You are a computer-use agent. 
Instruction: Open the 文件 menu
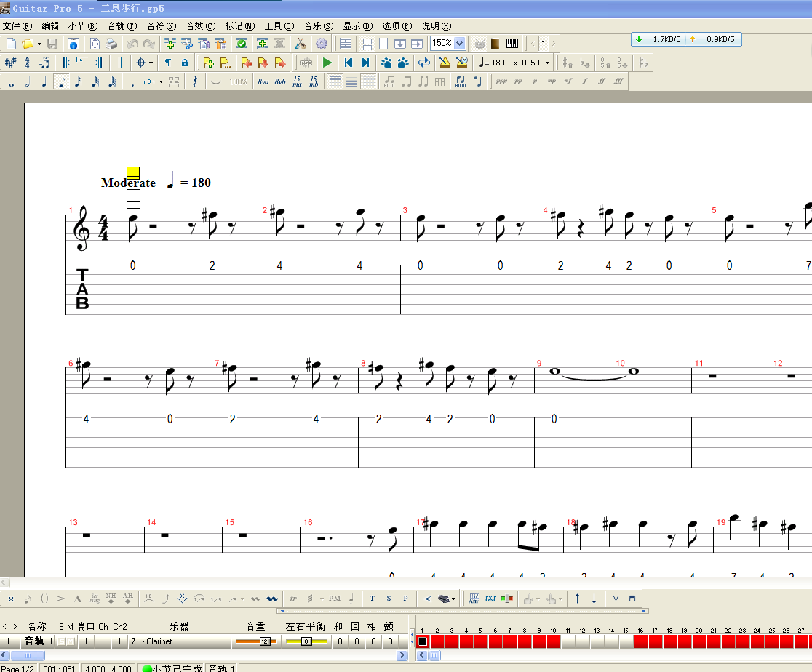pos(17,26)
